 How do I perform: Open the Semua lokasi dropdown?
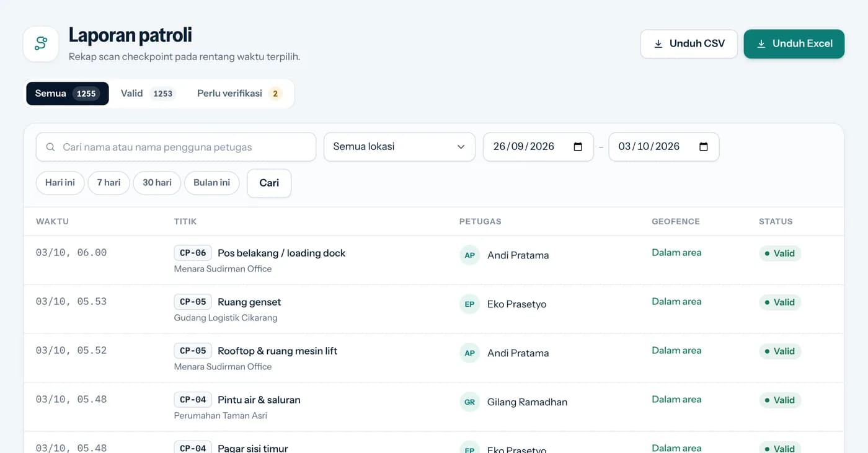(x=399, y=147)
